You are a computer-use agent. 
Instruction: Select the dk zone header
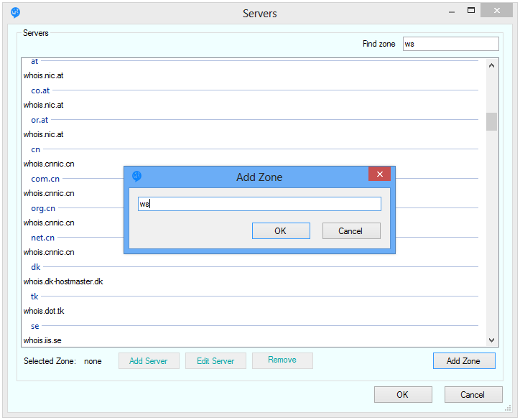point(35,267)
